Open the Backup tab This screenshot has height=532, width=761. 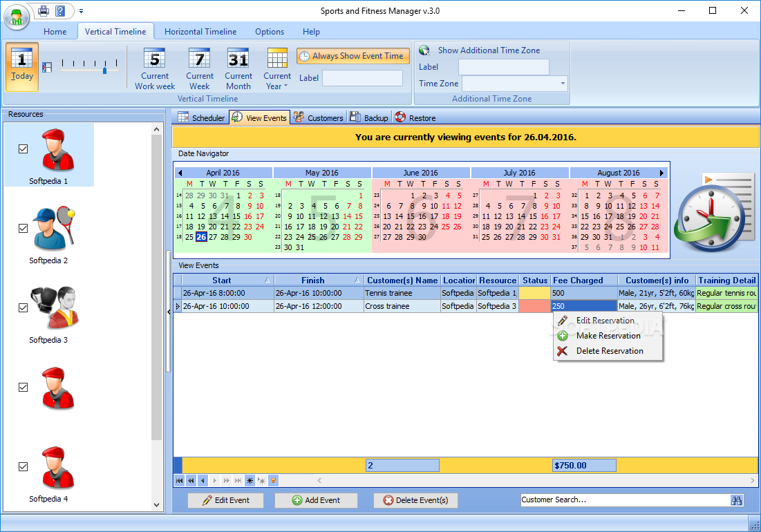pyautogui.click(x=369, y=118)
